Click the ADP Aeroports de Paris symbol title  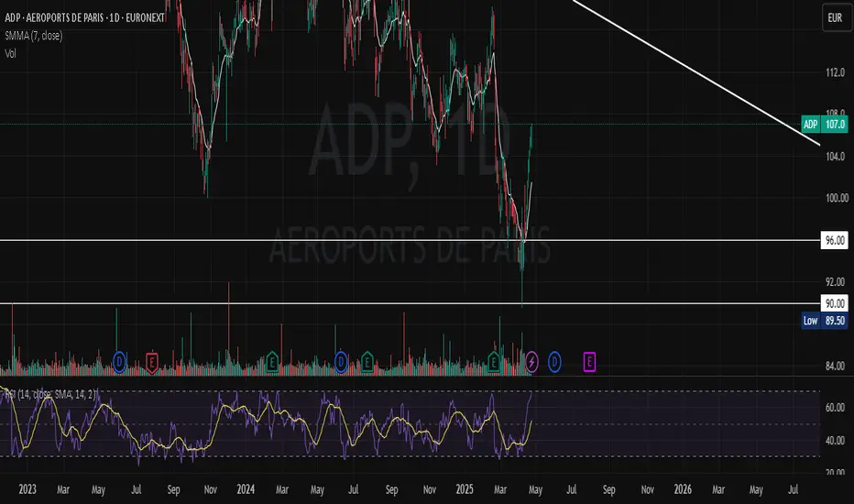tap(84, 18)
